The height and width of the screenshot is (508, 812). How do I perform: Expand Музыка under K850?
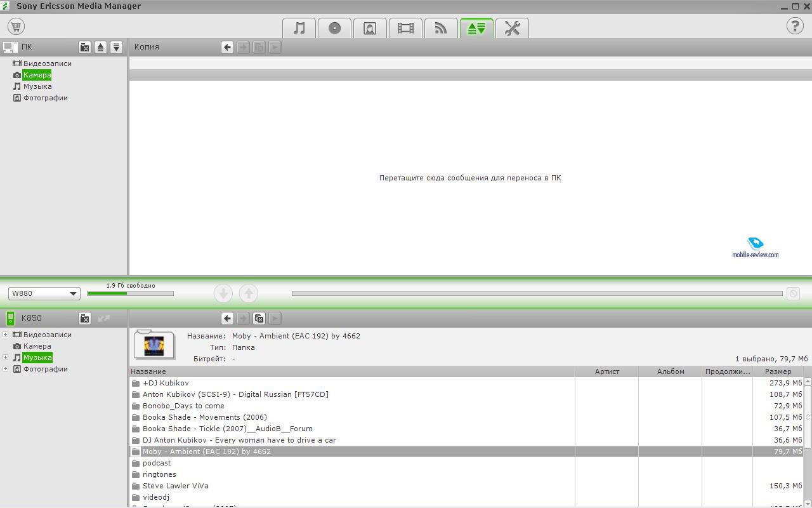pos(6,358)
